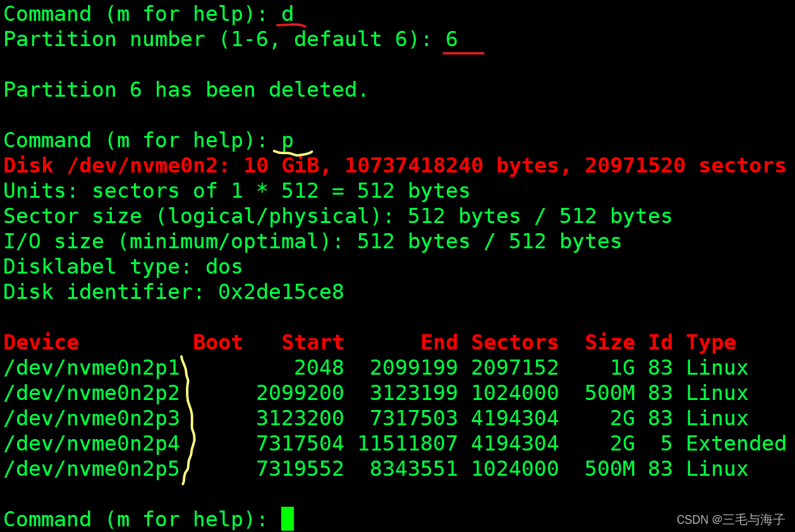Click 'Linux' type in nvme0n2p5 row
The height and width of the screenshot is (532, 795).
(717, 469)
